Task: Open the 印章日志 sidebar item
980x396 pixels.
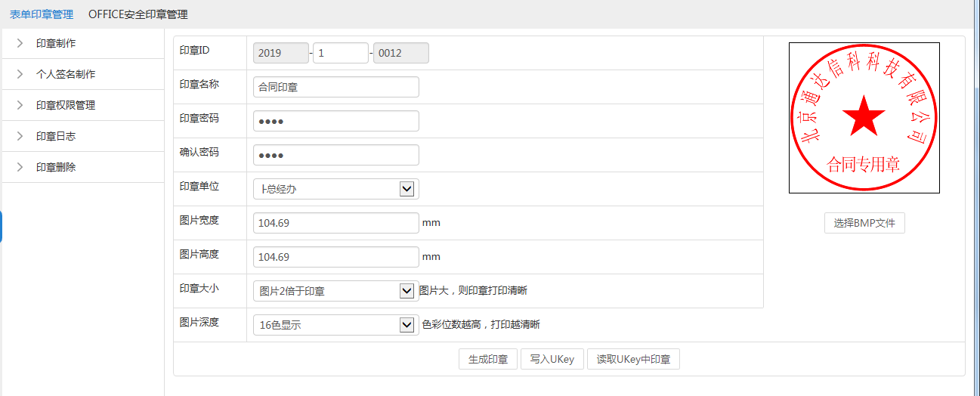Action: tap(56, 137)
